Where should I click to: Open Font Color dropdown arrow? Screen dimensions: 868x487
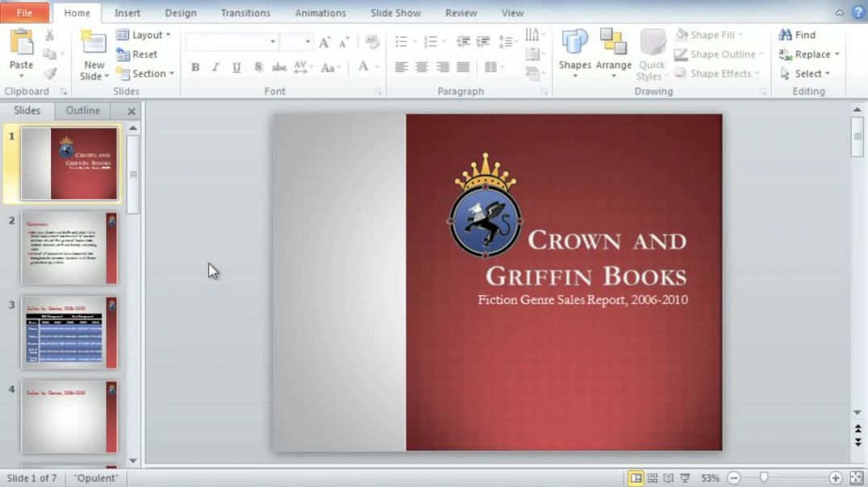point(377,68)
